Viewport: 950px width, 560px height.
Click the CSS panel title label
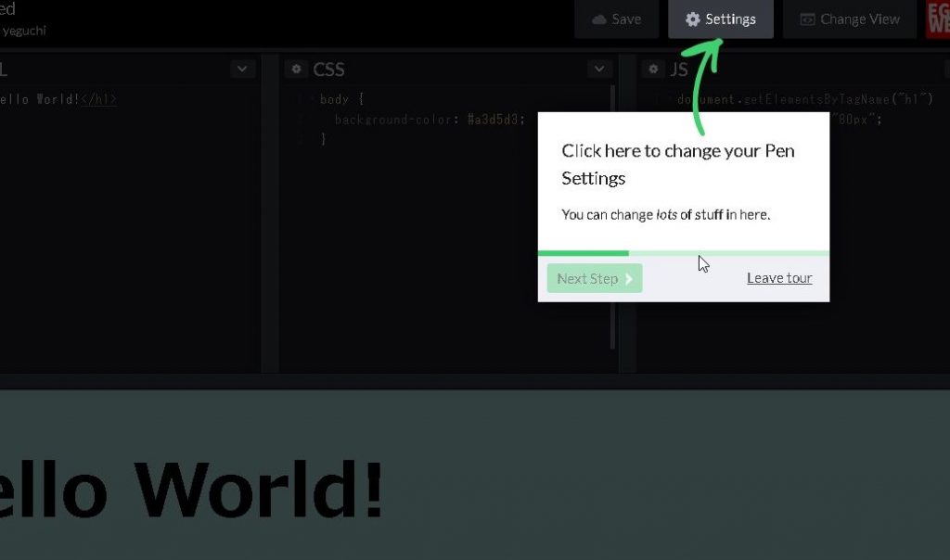point(328,70)
